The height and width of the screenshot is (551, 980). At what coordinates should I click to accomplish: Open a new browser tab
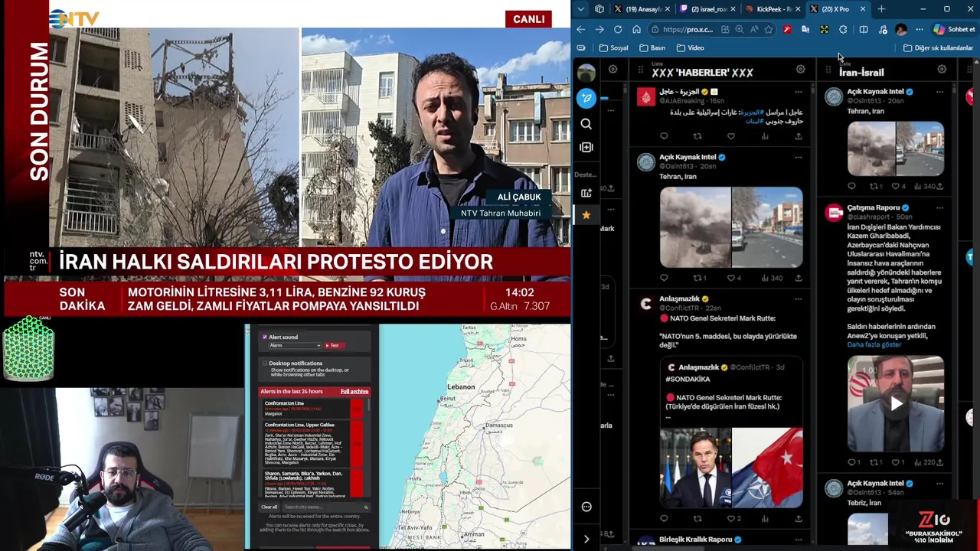(x=881, y=9)
